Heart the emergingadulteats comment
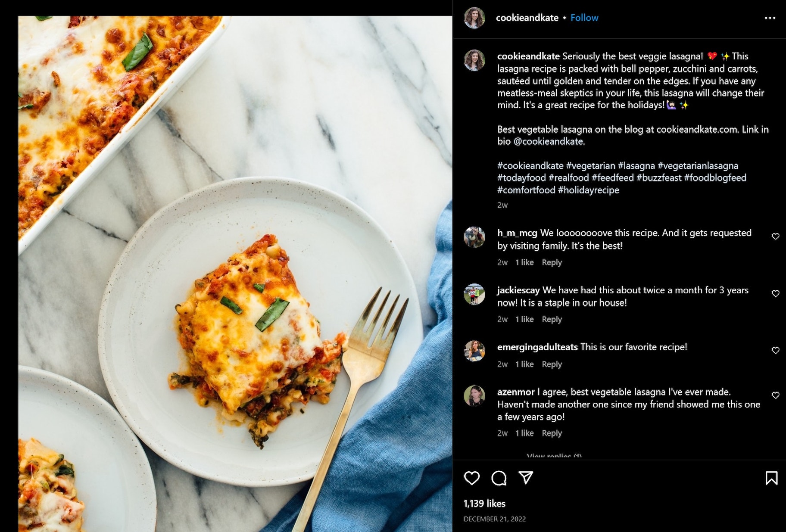The height and width of the screenshot is (532, 786). 775,351
